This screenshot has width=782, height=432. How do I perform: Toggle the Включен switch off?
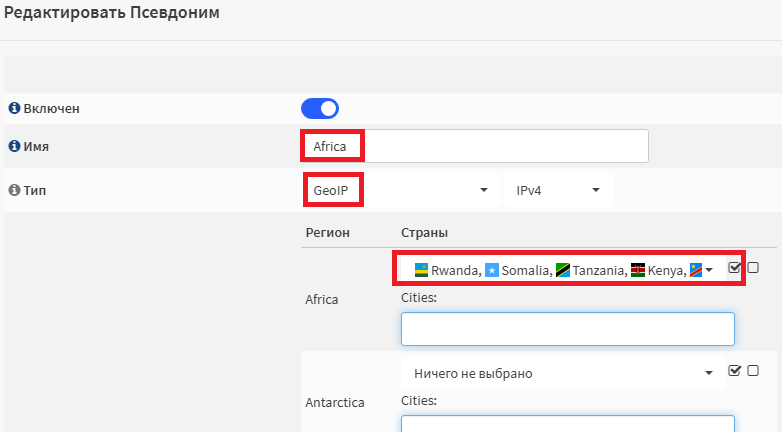[320, 108]
